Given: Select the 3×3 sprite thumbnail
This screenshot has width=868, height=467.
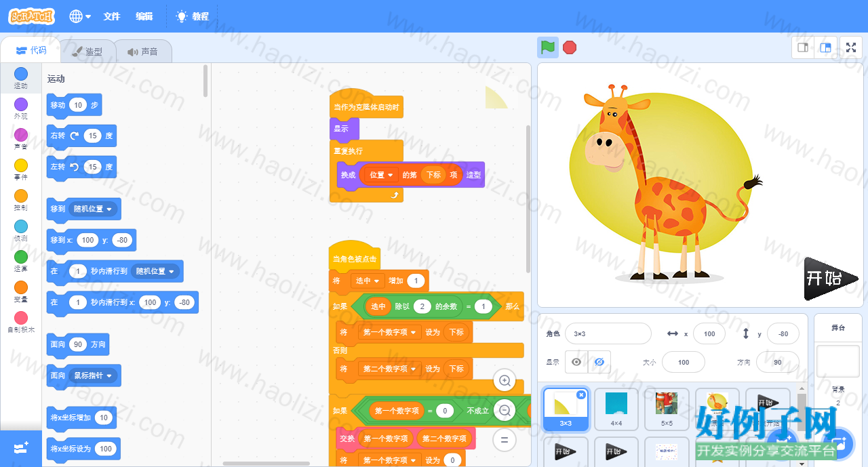Looking at the screenshot, I should pyautogui.click(x=566, y=409).
